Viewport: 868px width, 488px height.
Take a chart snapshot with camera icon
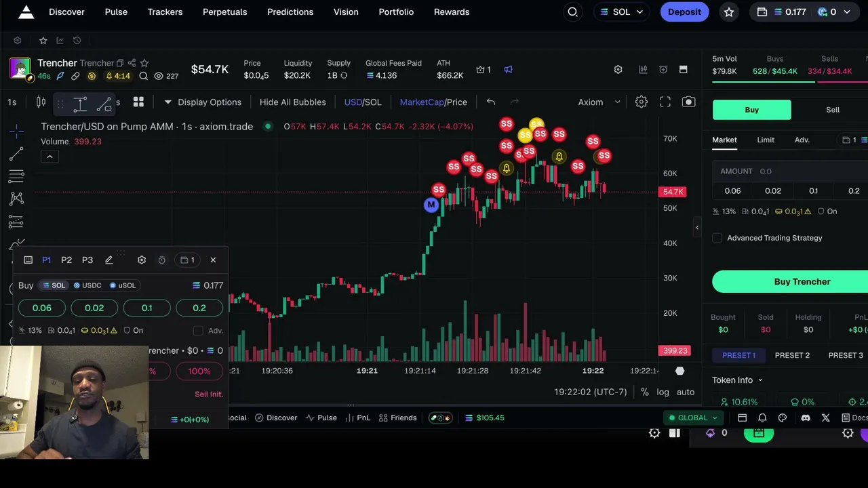pyautogui.click(x=688, y=102)
